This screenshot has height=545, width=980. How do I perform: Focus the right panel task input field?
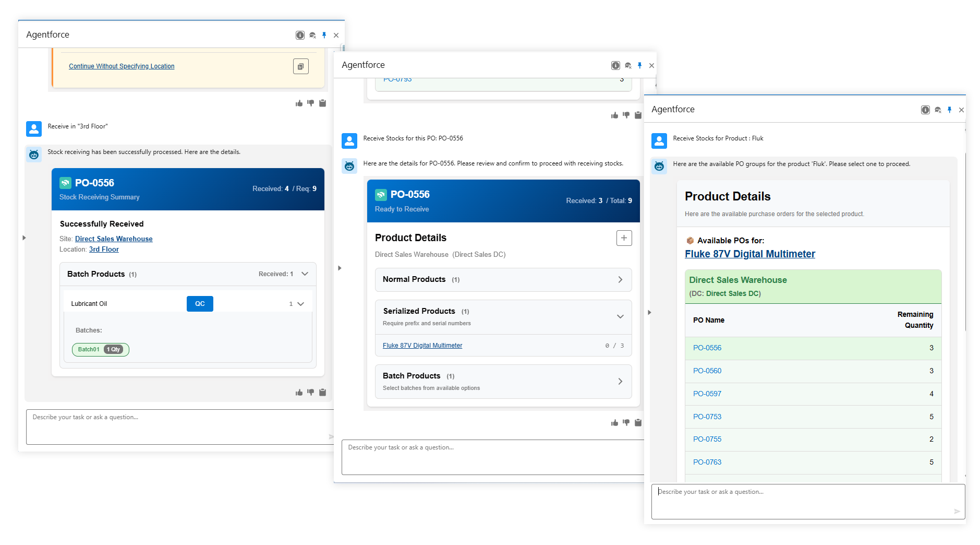point(808,502)
